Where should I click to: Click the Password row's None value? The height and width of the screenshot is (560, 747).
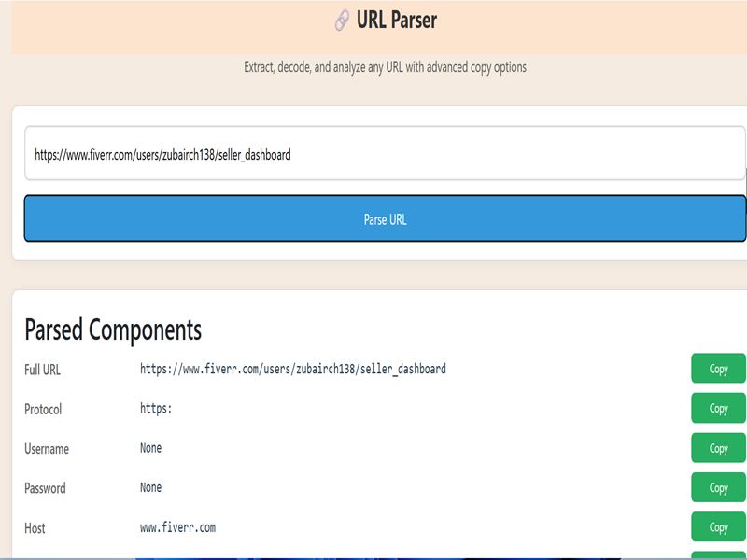click(x=150, y=487)
